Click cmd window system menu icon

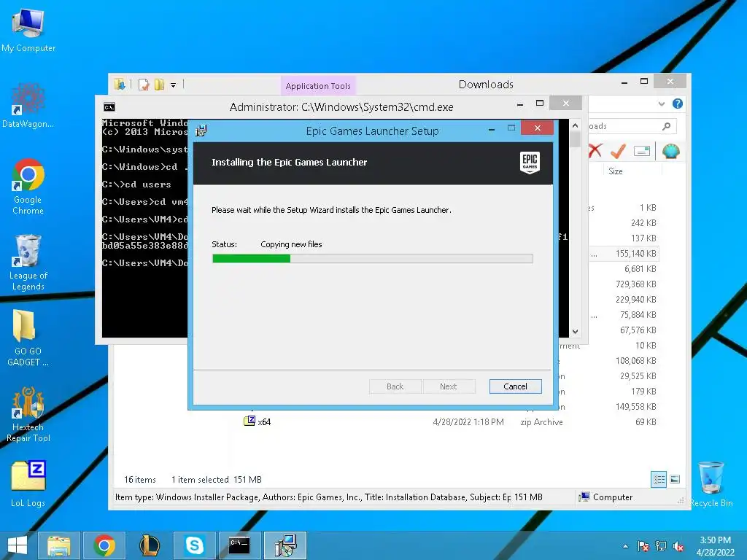coord(109,107)
